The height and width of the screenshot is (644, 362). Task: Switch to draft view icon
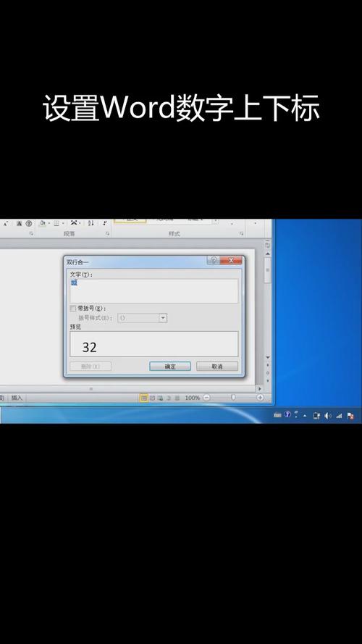click(x=177, y=398)
